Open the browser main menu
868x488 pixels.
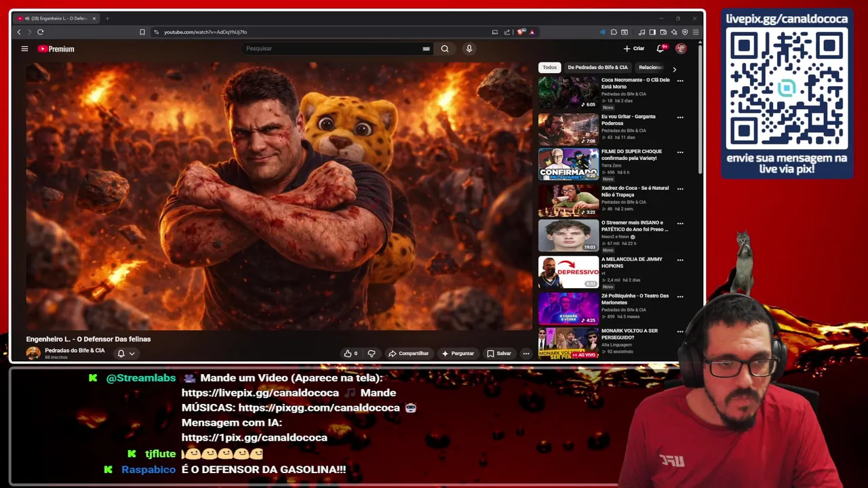[x=696, y=32]
